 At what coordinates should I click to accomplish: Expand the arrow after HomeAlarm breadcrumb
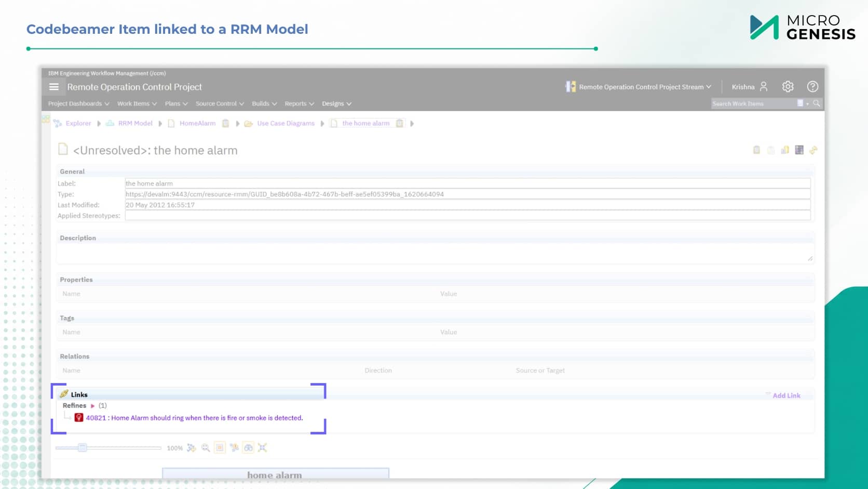point(237,124)
